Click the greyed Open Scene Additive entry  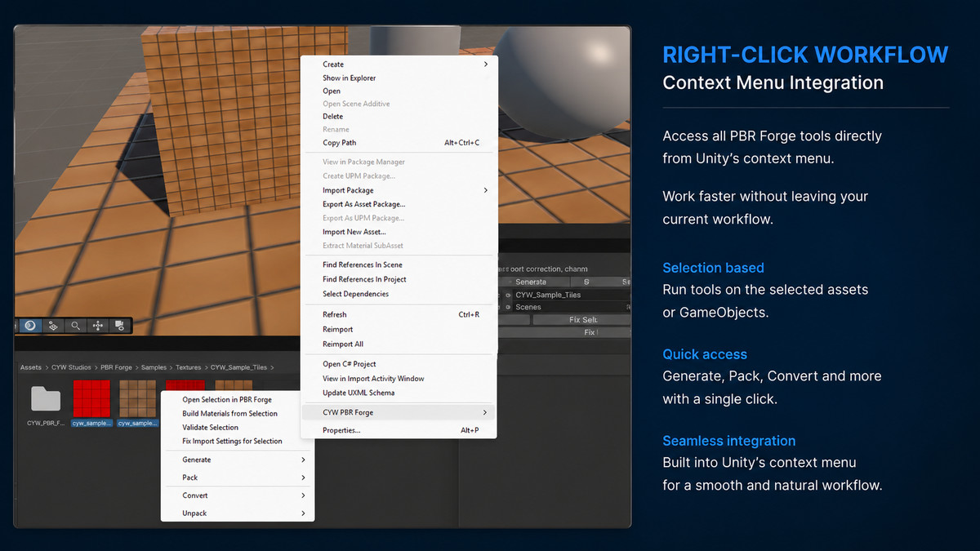356,104
